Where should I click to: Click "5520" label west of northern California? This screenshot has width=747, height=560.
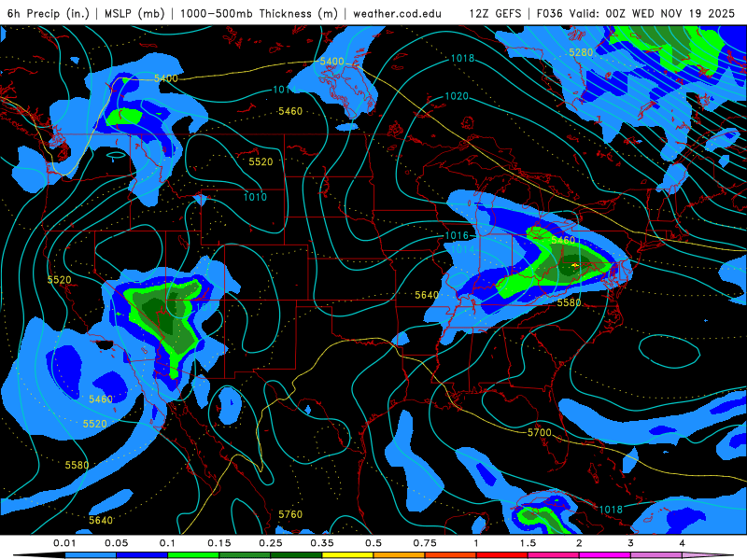[59, 280]
